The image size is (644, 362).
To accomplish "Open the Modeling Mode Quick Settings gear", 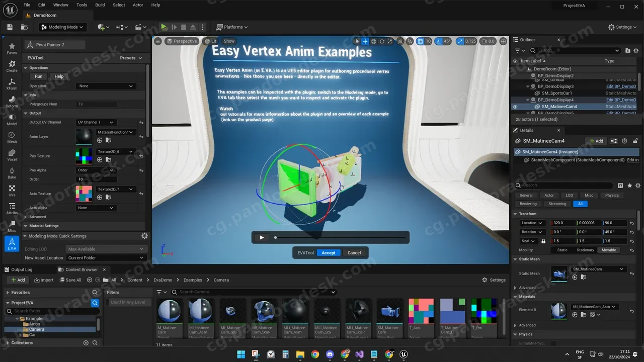I will tap(145, 236).
